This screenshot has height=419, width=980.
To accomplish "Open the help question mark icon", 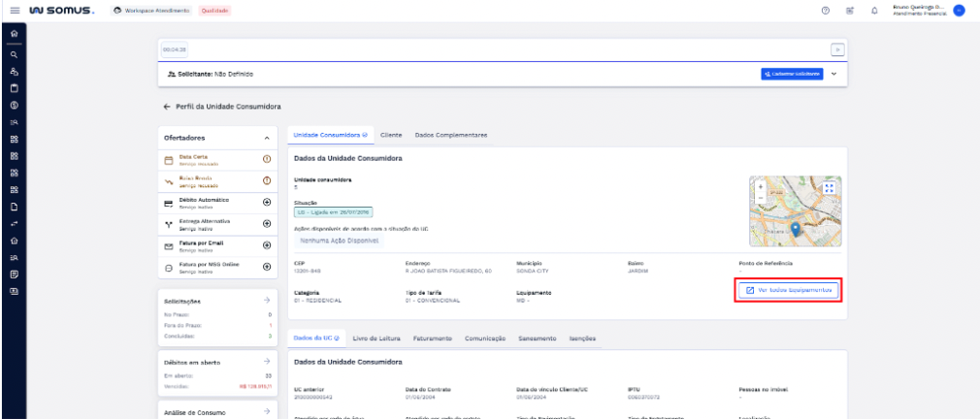I will point(825,11).
